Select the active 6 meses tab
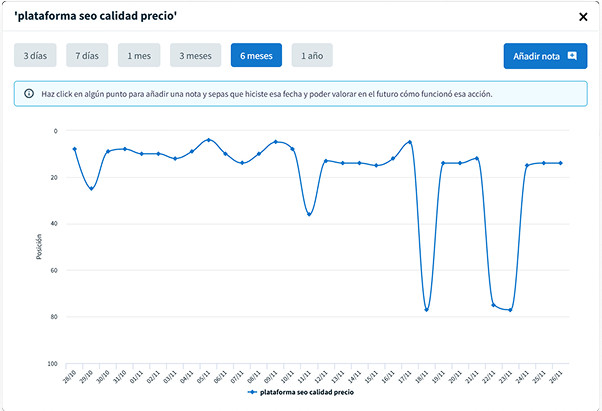Screen dimensions: 602x411 pos(256,56)
